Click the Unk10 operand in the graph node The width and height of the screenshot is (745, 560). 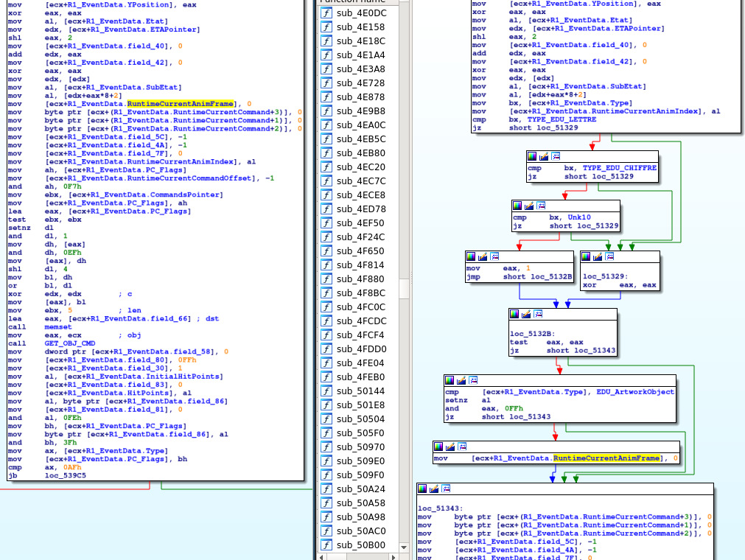click(x=579, y=217)
